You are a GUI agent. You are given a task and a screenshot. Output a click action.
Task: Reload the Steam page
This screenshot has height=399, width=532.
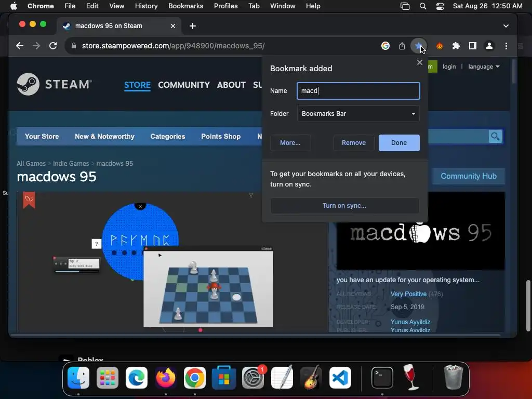(53, 46)
